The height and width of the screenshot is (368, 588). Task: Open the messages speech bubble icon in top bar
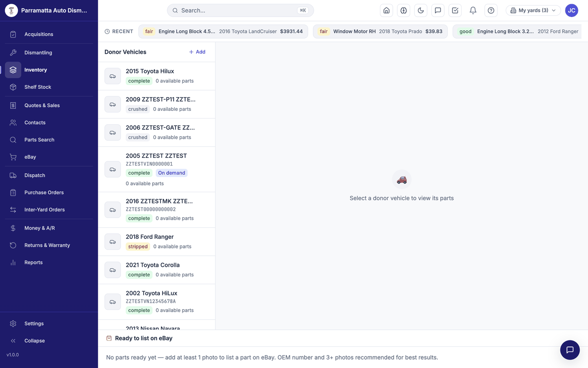click(438, 10)
